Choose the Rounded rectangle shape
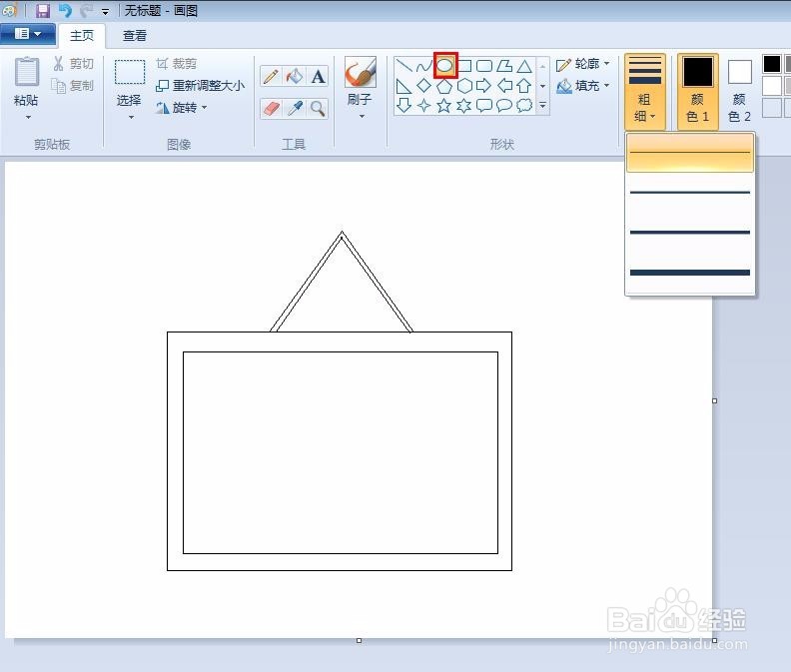The height and width of the screenshot is (672, 791). (484, 66)
